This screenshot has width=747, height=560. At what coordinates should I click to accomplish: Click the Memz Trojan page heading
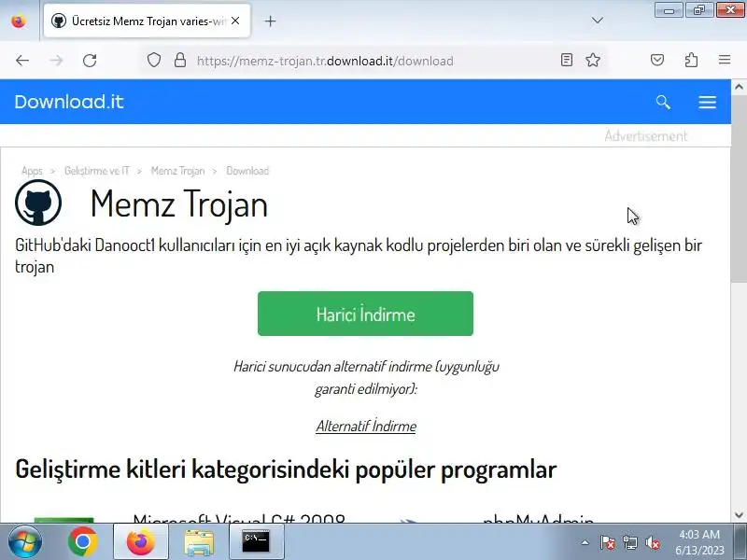click(179, 203)
